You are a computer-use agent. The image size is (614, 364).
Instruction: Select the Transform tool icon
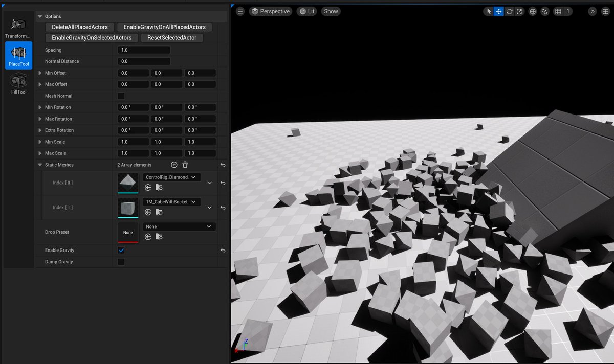(18, 27)
